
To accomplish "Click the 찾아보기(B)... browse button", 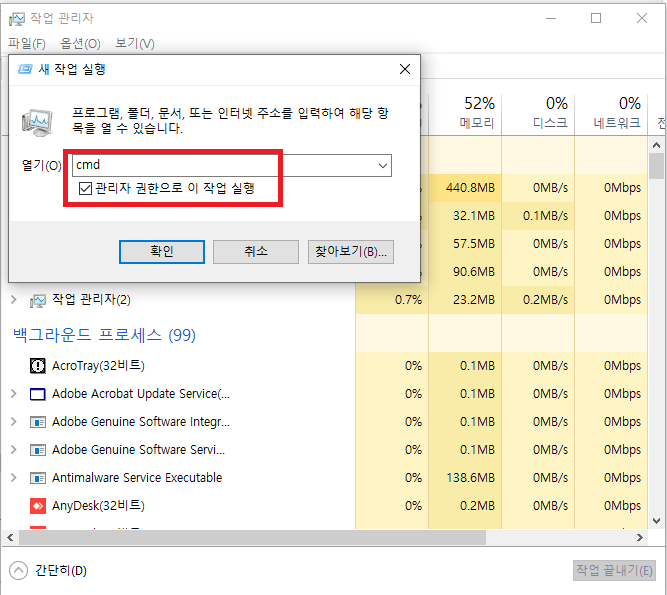I will 351,251.
